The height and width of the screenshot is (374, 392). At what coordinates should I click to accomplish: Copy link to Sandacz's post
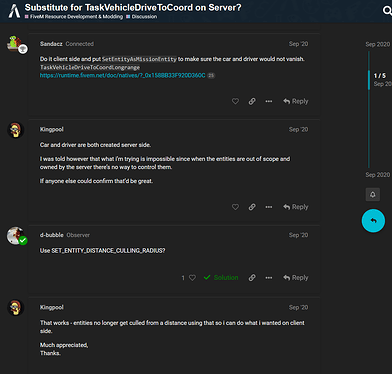tap(252, 101)
